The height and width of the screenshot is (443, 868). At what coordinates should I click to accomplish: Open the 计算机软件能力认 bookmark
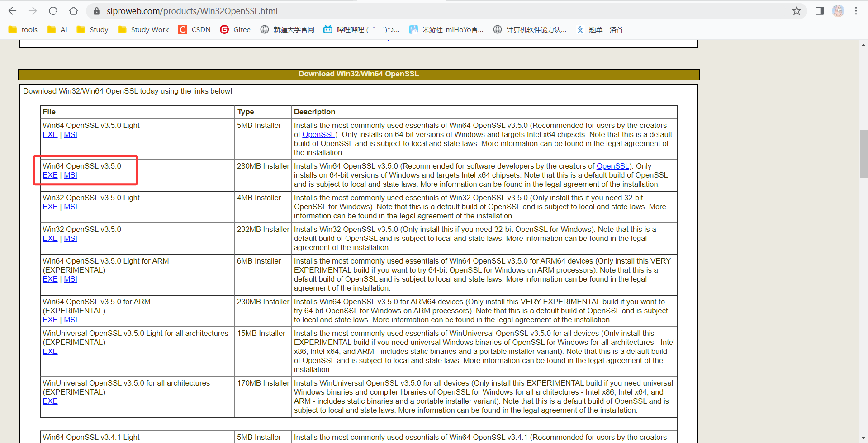[x=530, y=29]
